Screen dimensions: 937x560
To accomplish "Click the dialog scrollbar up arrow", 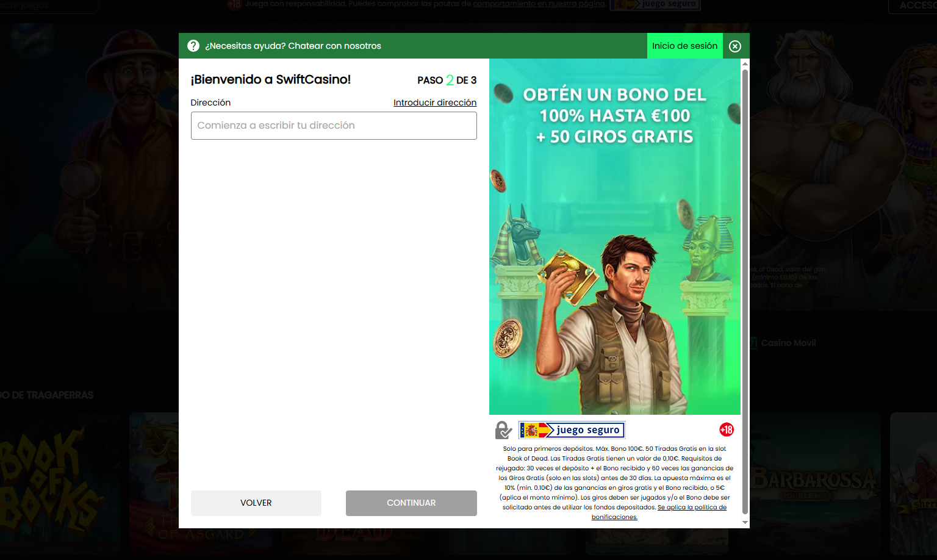I will [x=745, y=63].
